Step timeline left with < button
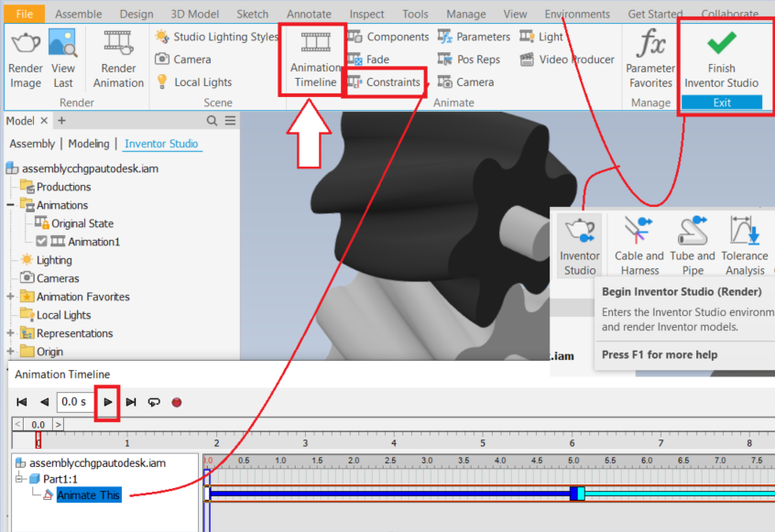Viewport: 775px width, 532px height. (x=17, y=424)
